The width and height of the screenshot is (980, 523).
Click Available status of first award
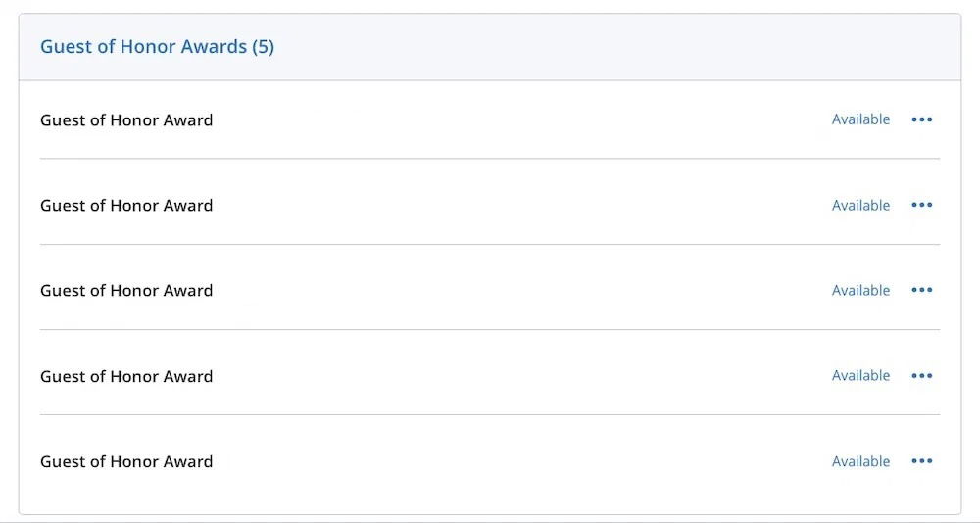860,119
